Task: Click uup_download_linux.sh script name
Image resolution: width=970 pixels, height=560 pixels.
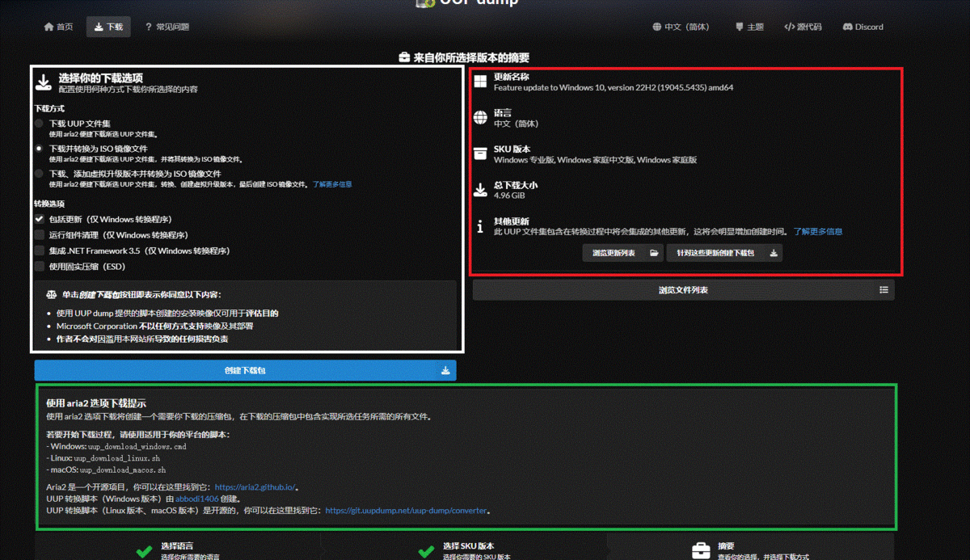Action: click(x=117, y=457)
